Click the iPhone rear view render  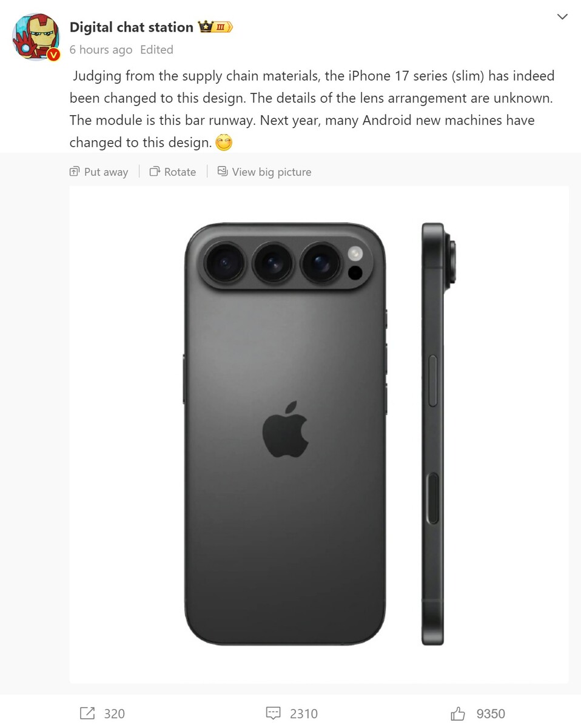285,434
